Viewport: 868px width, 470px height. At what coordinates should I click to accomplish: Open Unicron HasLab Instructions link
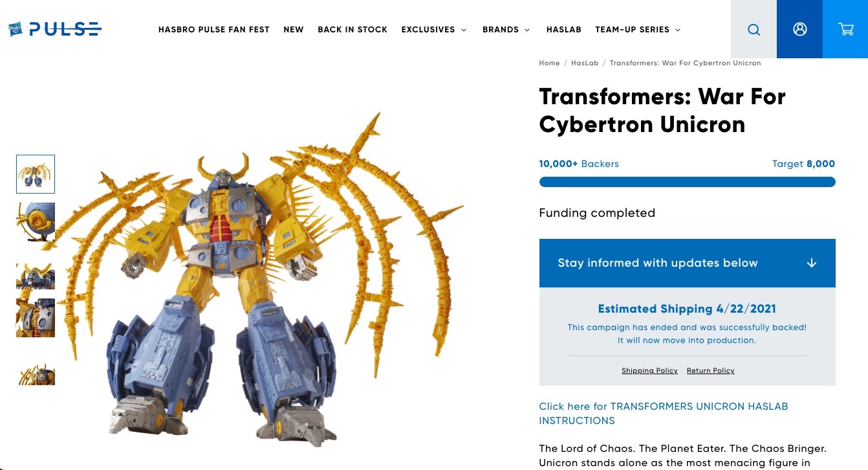pyautogui.click(x=664, y=413)
